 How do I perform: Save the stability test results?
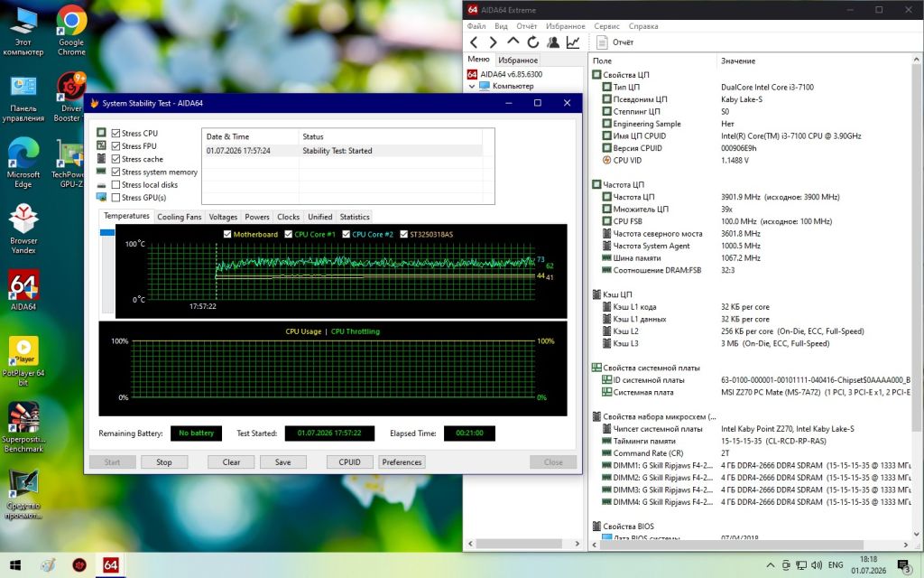point(282,462)
